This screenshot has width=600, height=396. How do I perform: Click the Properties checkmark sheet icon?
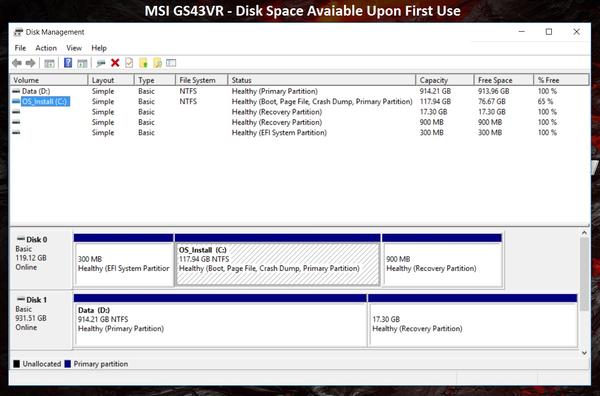click(129, 63)
